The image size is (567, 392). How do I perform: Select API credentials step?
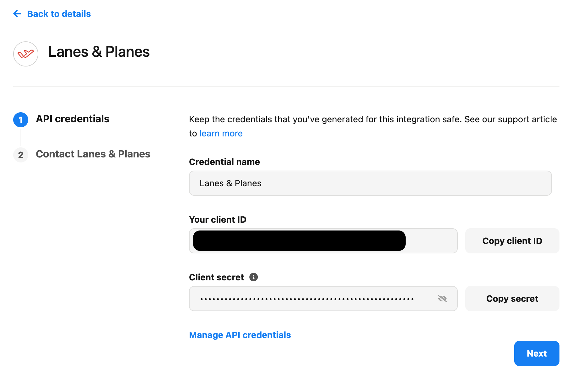(73, 119)
